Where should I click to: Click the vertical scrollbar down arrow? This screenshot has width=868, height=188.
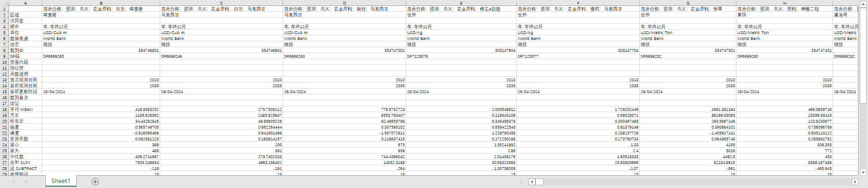coord(863,172)
